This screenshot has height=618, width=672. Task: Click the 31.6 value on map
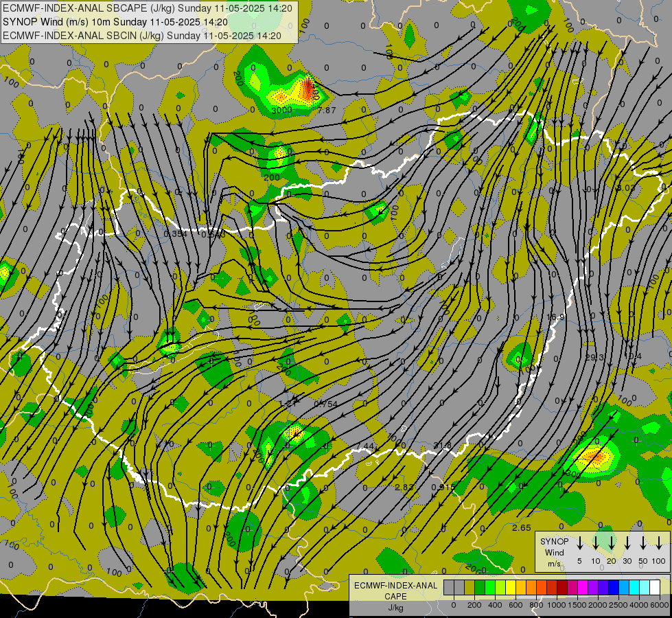tap(442, 446)
